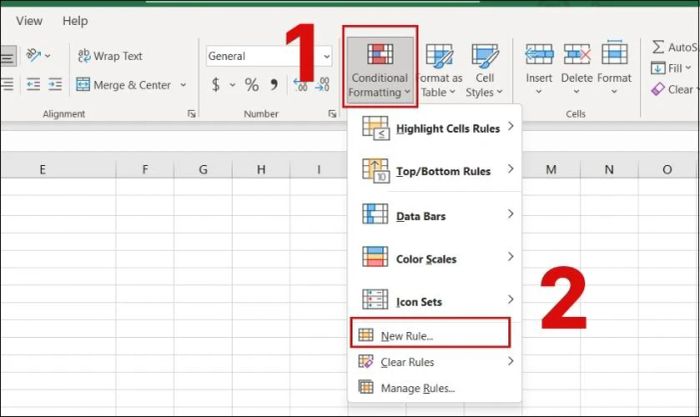The image size is (700, 417).
Task: Click the Format cells icon
Action: pyautogui.click(x=614, y=53)
